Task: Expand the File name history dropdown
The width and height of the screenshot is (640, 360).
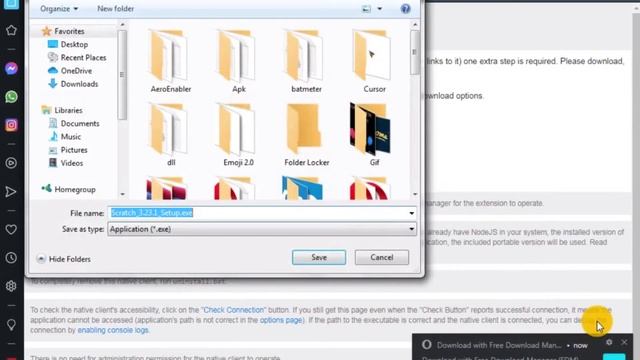Action: (411, 213)
